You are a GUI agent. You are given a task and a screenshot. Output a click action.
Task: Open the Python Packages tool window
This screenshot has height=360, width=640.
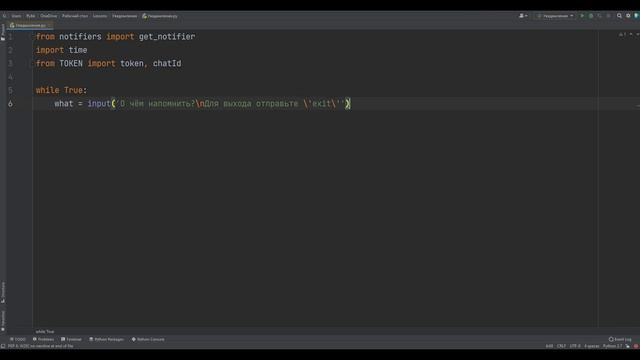107,339
